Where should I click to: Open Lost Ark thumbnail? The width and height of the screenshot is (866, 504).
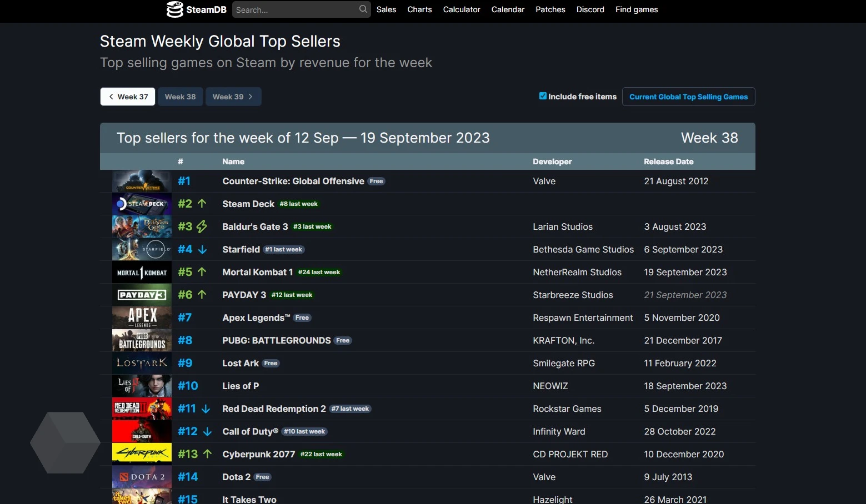click(x=142, y=363)
